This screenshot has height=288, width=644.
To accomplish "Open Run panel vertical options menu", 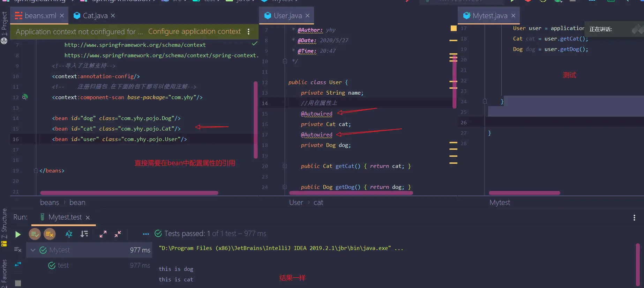I will click(x=634, y=218).
